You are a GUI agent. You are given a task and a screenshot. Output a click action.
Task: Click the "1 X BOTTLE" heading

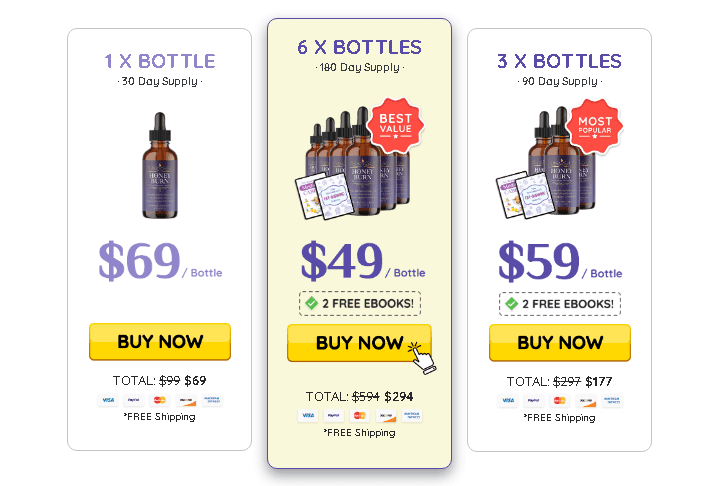(x=159, y=61)
